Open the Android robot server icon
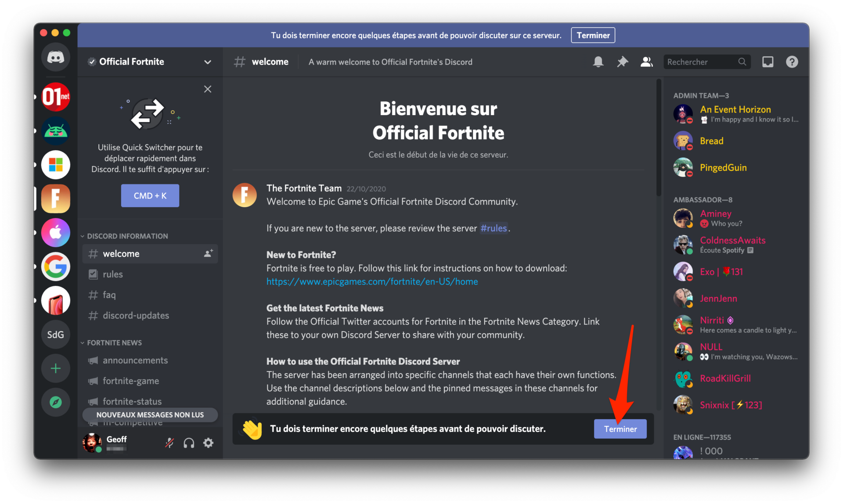 coord(56,131)
